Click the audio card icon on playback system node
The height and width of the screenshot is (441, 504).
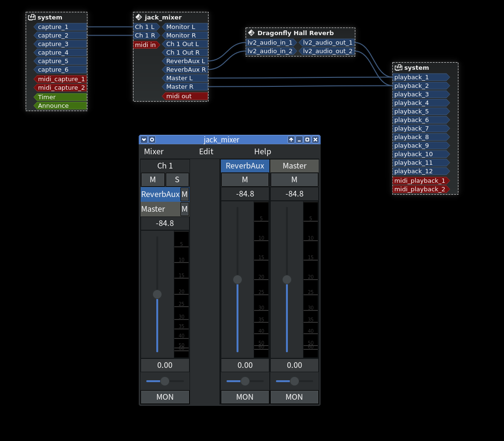pyautogui.click(x=398, y=67)
